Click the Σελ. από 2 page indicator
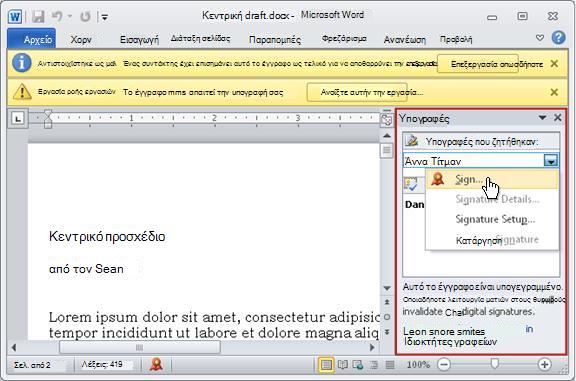This screenshot has height=381, width=576. click(x=32, y=365)
